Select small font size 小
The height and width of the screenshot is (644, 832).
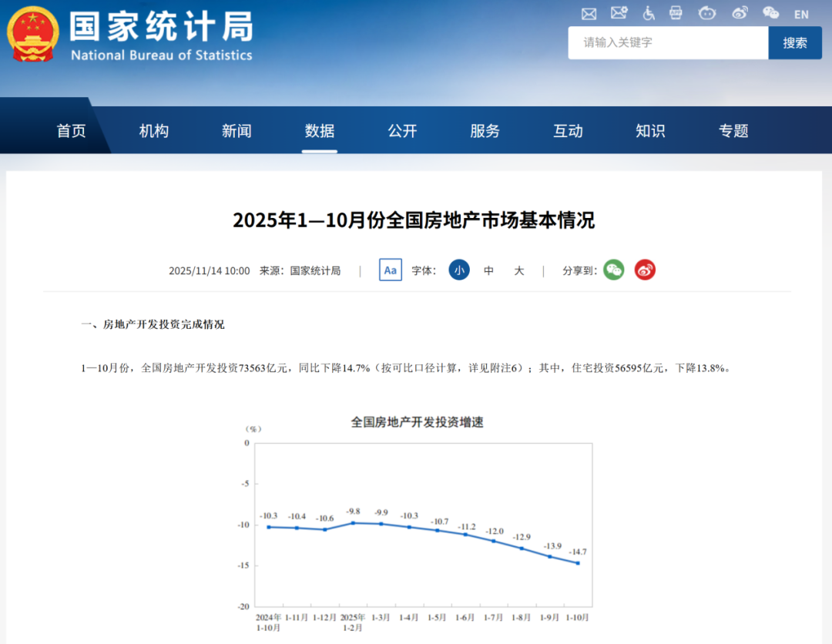tap(459, 270)
